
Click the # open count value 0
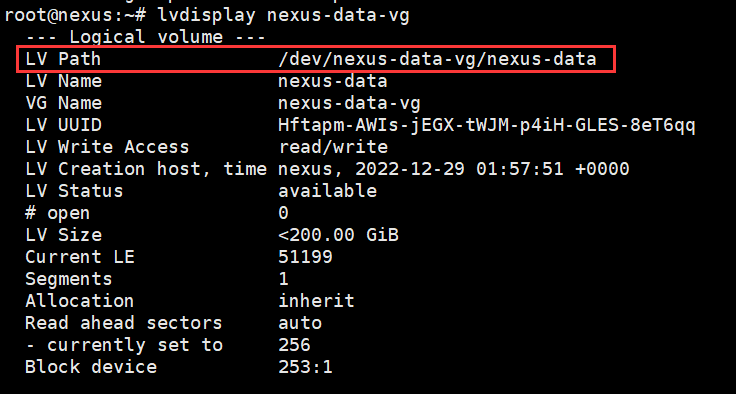pos(284,213)
